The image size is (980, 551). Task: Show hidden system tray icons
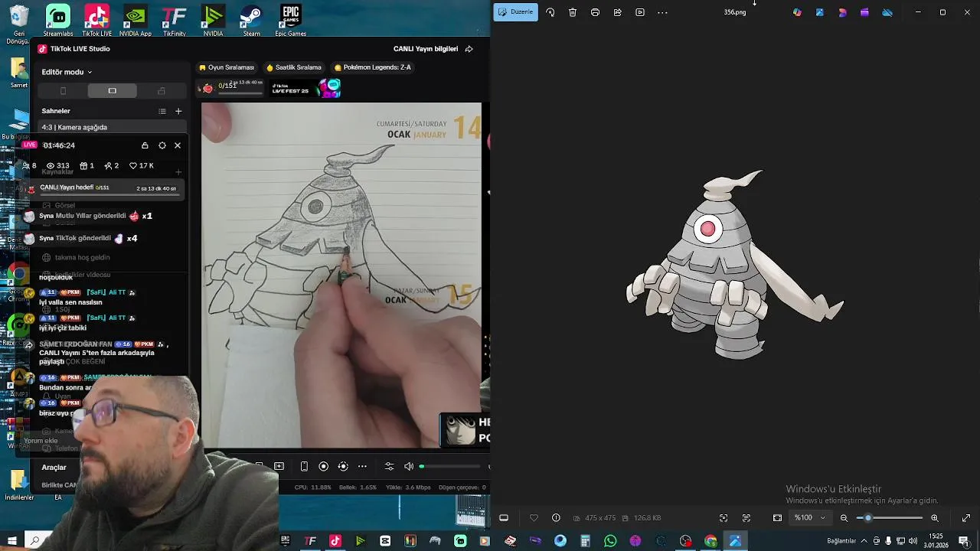click(864, 541)
